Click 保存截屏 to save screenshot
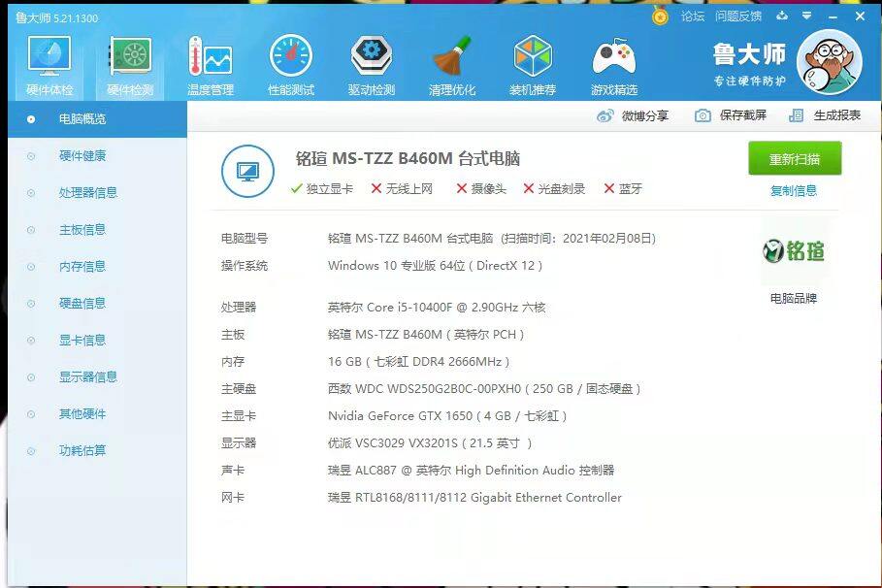Viewport: 882px width, 588px height. (x=731, y=115)
